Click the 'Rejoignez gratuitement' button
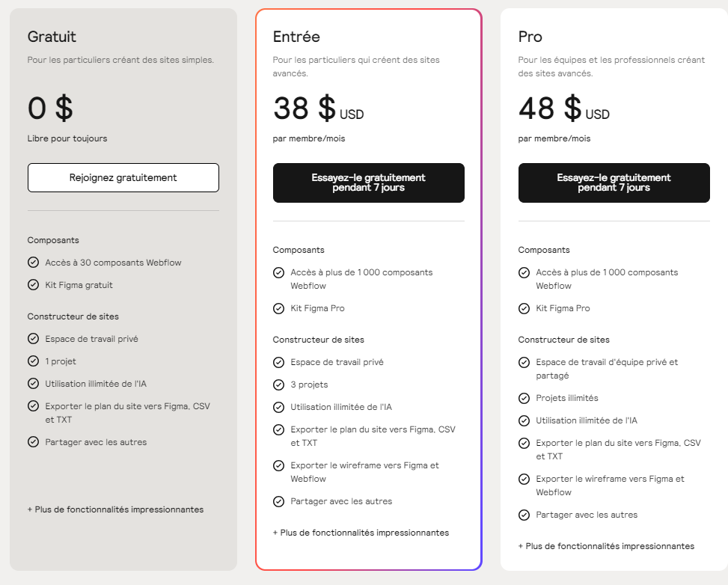The height and width of the screenshot is (585, 728). pos(123,177)
